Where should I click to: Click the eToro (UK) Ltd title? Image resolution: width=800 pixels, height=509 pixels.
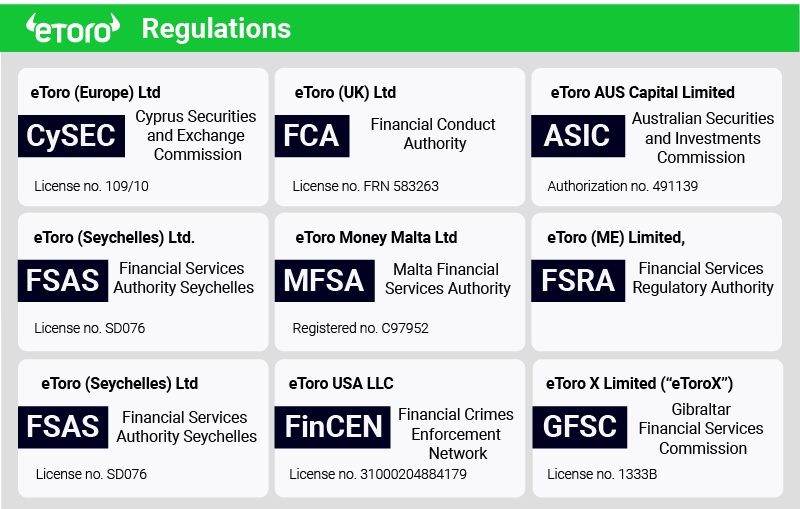(x=345, y=92)
